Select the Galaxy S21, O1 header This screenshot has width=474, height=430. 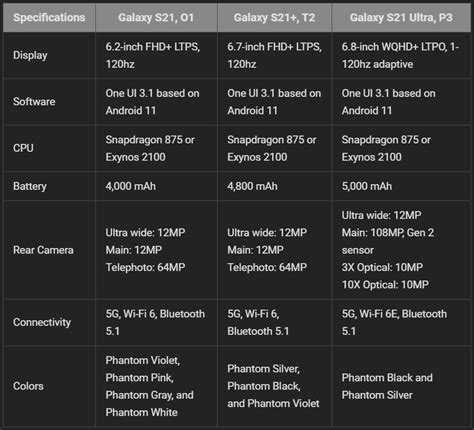[156, 17]
